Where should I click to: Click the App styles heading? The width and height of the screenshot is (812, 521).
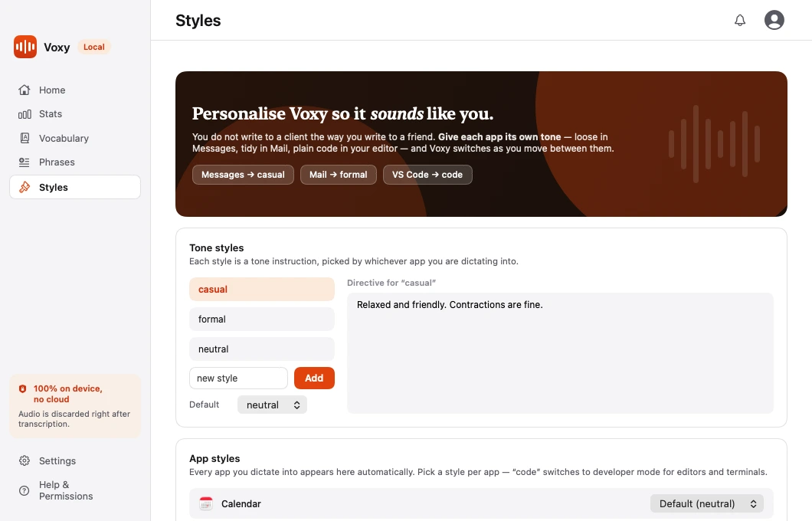tap(214, 458)
